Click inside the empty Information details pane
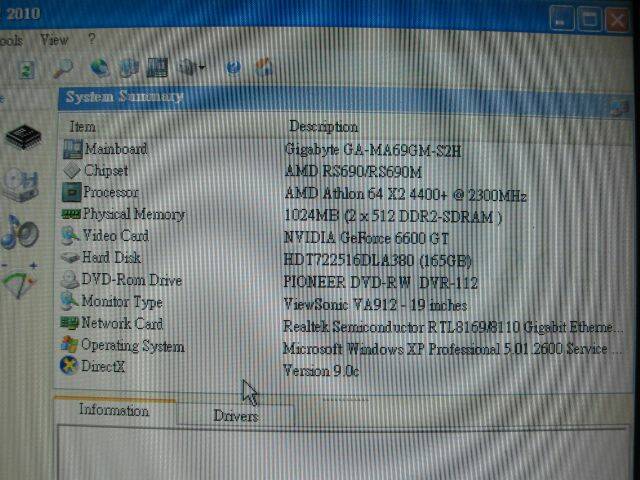 343,453
